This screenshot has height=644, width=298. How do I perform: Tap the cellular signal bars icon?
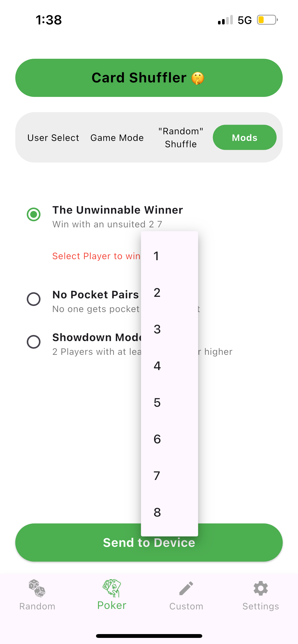pos(225,20)
